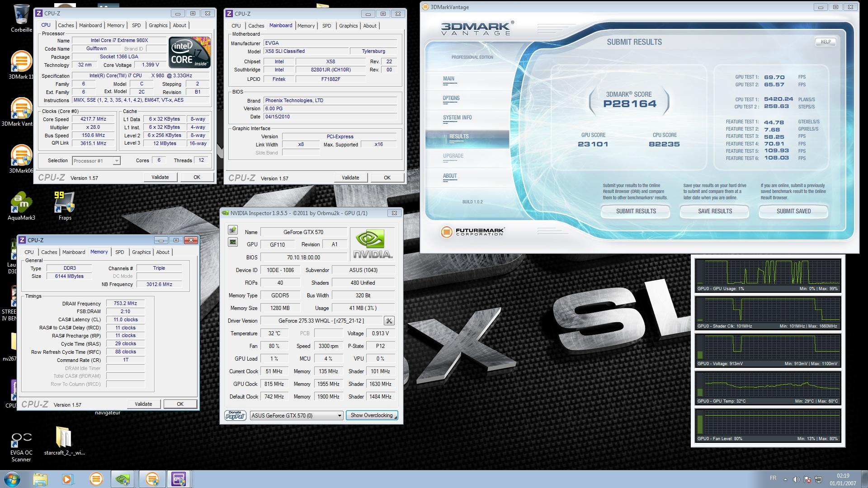Click the tools icon next to Driver Version

(x=389, y=321)
